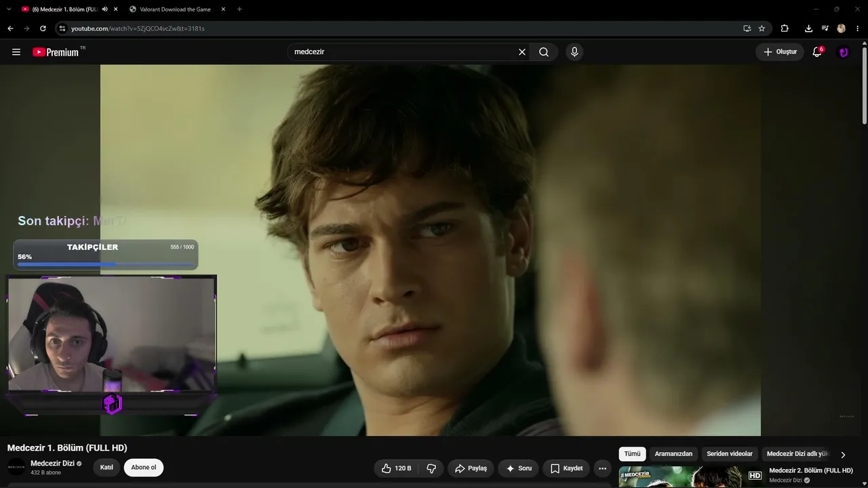Image resolution: width=868 pixels, height=488 pixels.
Task: Show more filter chips with arrow
Action: (x=843, y=455)
